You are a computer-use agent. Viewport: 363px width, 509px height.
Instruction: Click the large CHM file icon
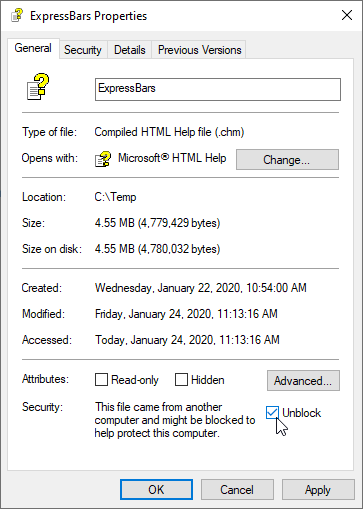point(38,87)
